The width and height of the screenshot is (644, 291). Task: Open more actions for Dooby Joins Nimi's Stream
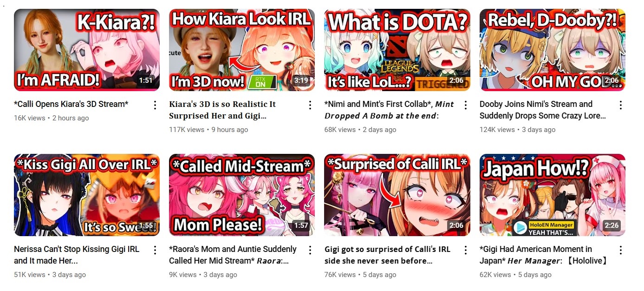tap(621, 105)
